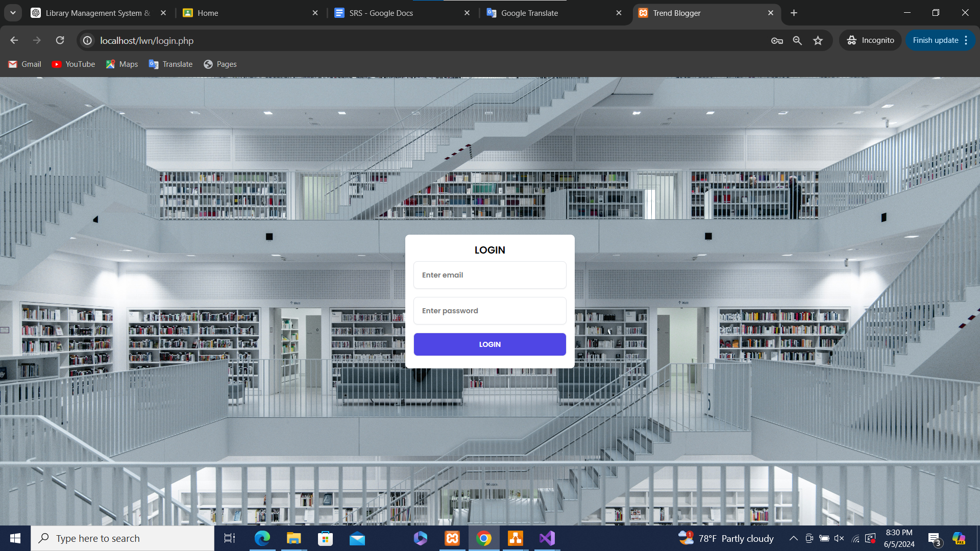
Task: Open the password manager key icon
Action: (777, 40)
